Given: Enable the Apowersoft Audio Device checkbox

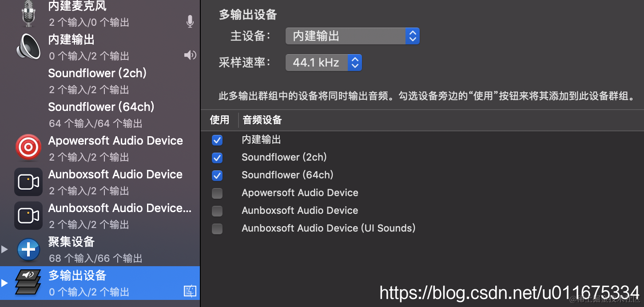Looking at the screenshot, I should coord(217,193).
